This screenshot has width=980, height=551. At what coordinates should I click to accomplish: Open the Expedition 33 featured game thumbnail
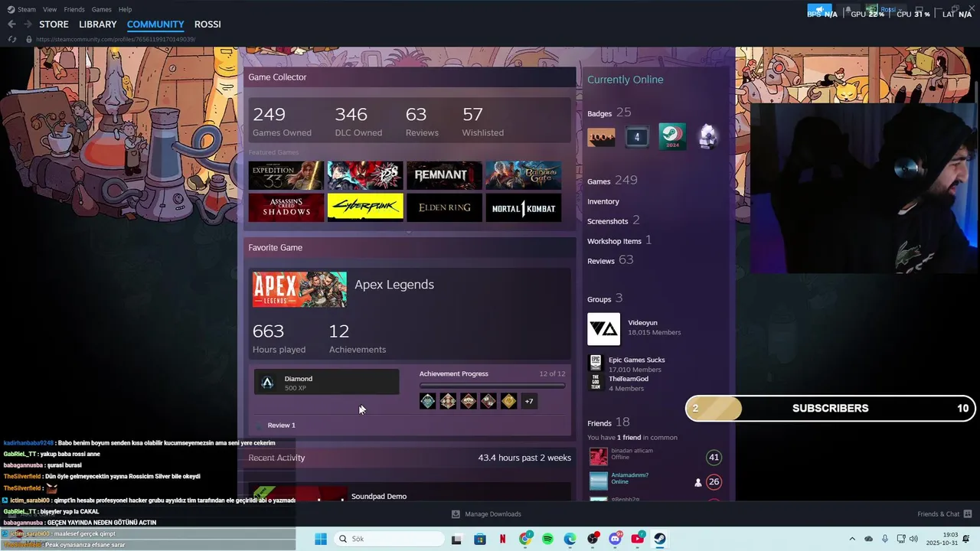(x=286, y=175)
